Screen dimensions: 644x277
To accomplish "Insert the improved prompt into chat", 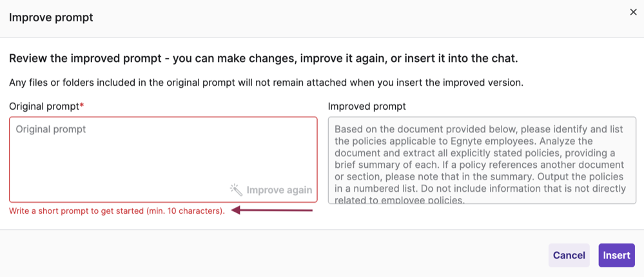I will coord(616,255).
